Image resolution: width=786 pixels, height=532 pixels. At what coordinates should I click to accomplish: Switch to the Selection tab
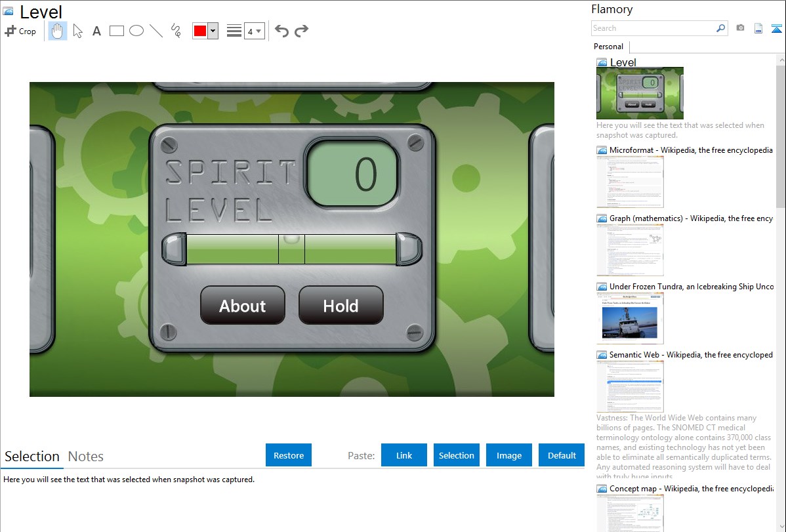click(x=32, y=457)
